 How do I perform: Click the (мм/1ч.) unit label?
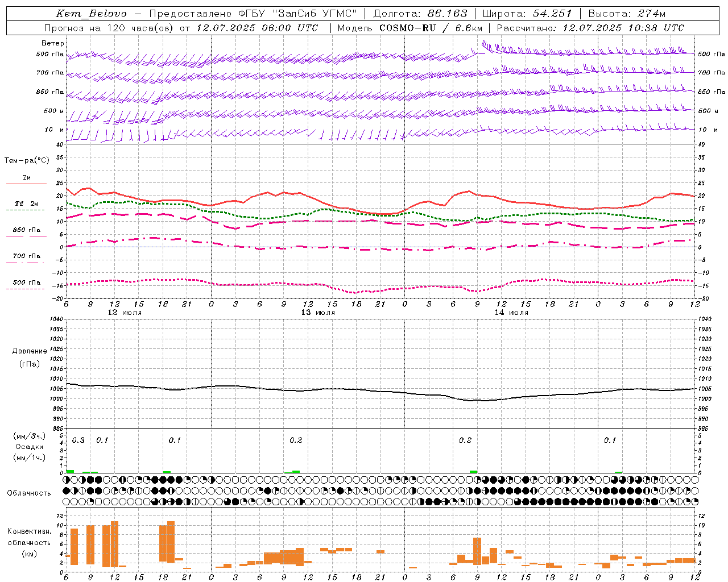click(x=29, y=458)
